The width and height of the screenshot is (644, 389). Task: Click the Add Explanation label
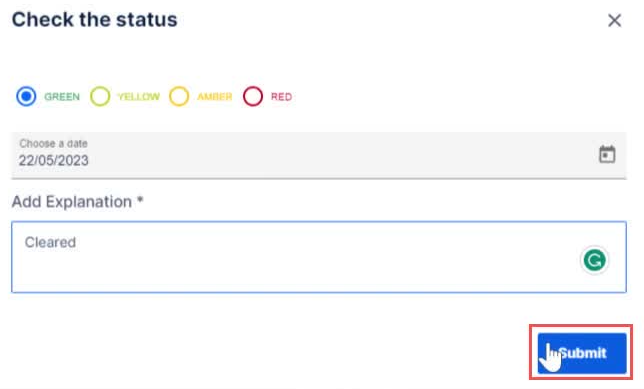pos(72,202)
